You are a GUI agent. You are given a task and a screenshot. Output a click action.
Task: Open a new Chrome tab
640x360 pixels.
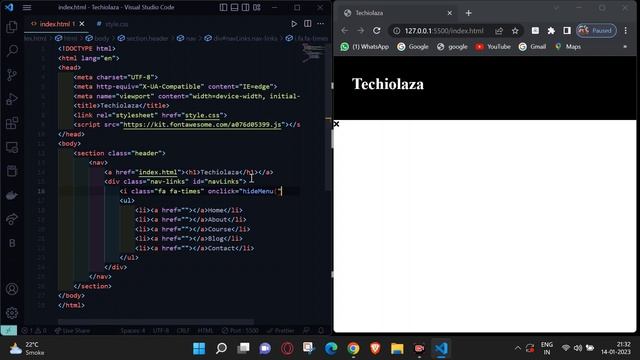point(469,13)
